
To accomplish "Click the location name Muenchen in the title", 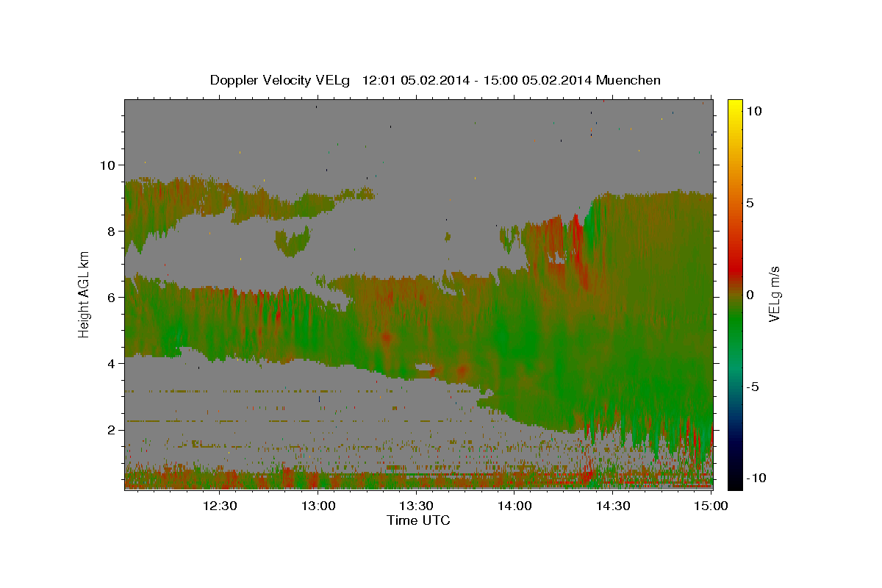I will [628, 80].
